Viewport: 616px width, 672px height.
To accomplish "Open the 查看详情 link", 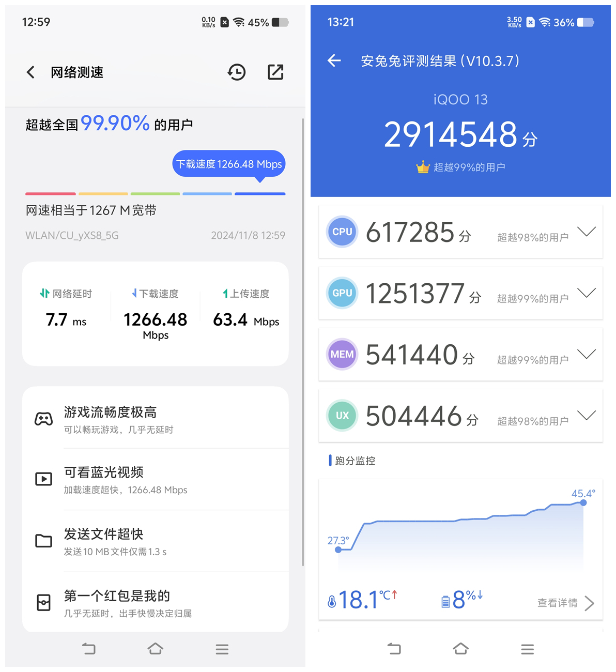I will [x=558, y=603].
